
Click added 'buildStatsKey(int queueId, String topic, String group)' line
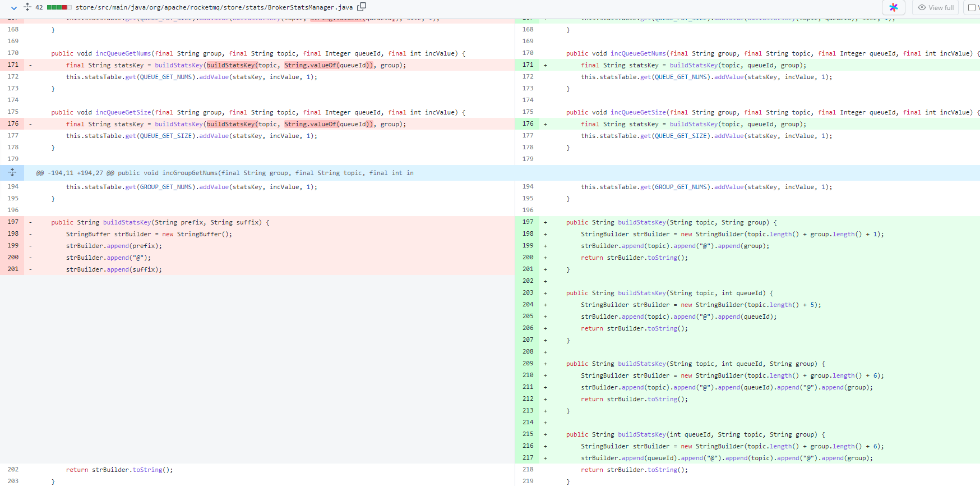point(696,434)
